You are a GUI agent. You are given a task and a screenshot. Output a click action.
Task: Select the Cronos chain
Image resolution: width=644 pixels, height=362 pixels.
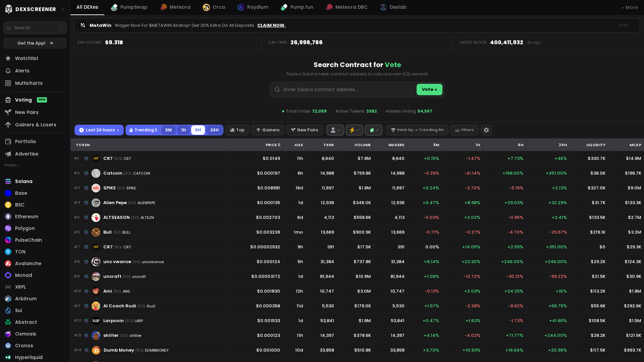(x=35, y=346)
